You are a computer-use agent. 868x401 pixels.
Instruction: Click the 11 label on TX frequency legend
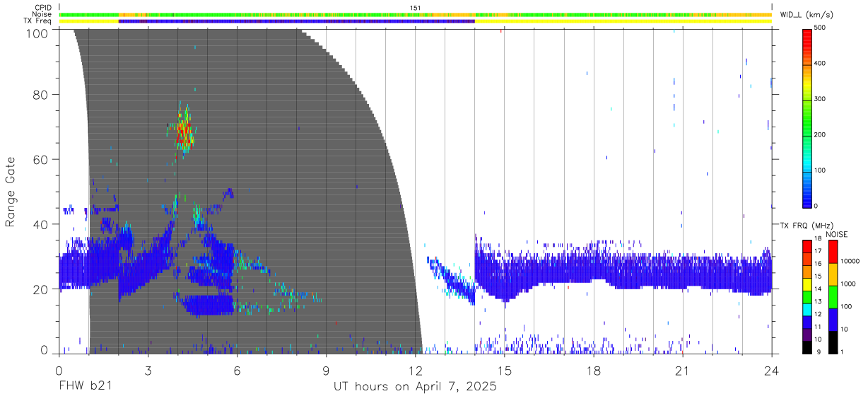pyautogui.click(x=818, y=326)
